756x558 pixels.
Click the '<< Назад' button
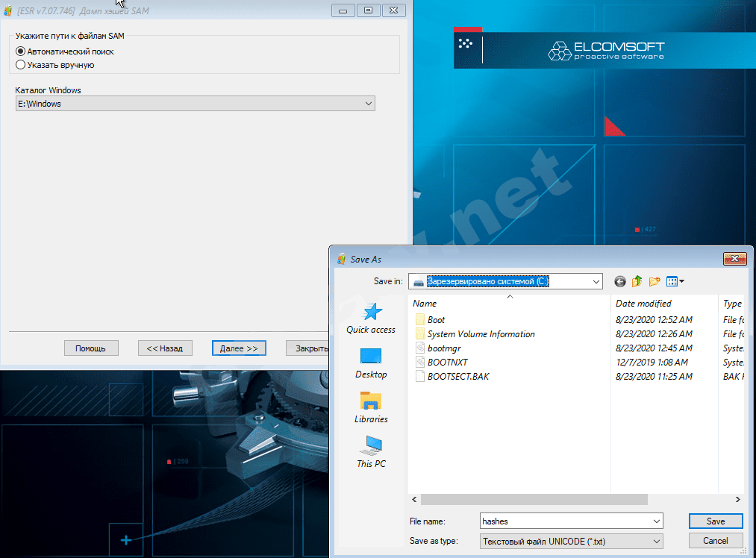tap(165, 348)
